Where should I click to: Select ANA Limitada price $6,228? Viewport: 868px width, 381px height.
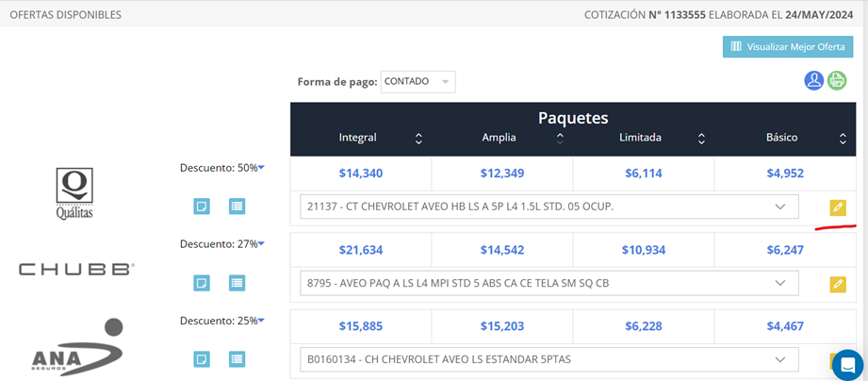(644, 326)
